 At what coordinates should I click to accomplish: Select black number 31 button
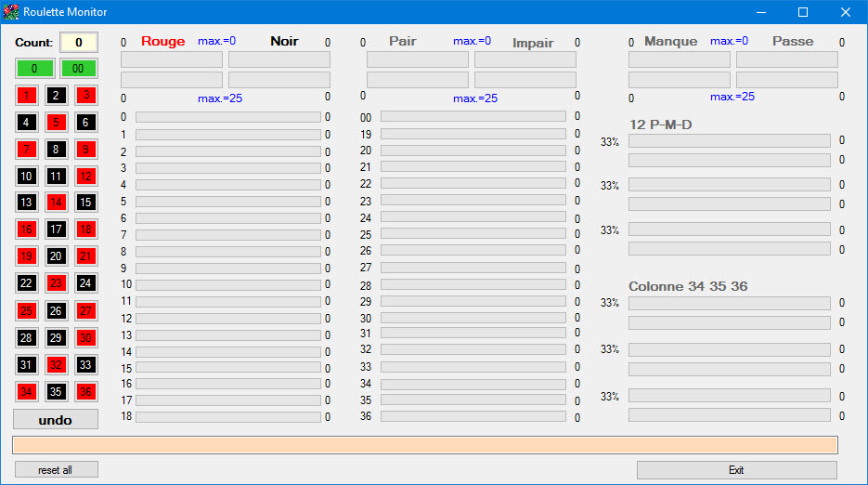(x=26, y=365)
